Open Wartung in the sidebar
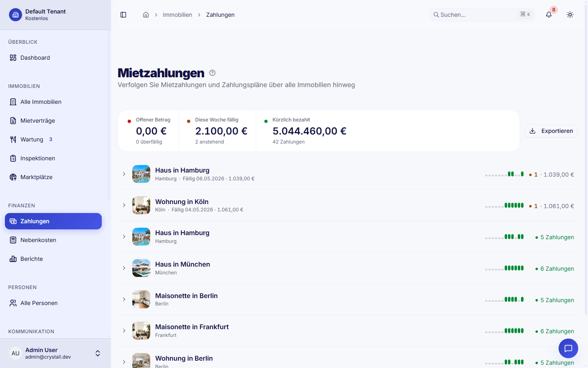588x368 pixels. [x=53, y=139]
